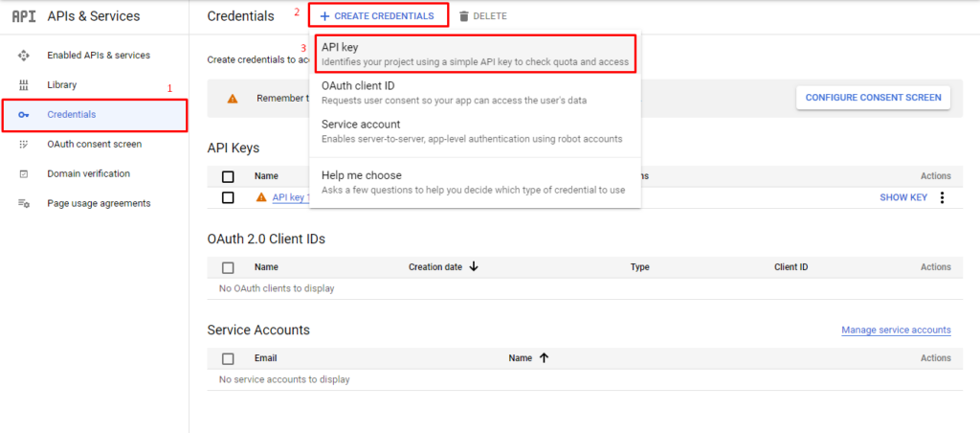Click the Client ID column header
The image size is (980, 433).
click(791, 267)
